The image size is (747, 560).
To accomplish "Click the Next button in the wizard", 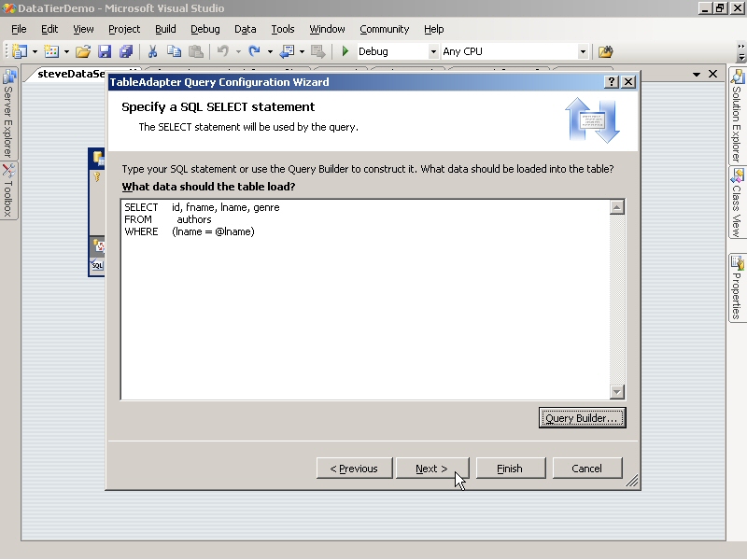I will coord(431,469).
